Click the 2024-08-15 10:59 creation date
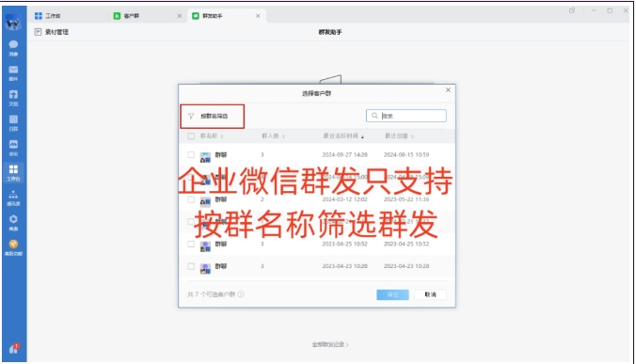 pos(406,155)
